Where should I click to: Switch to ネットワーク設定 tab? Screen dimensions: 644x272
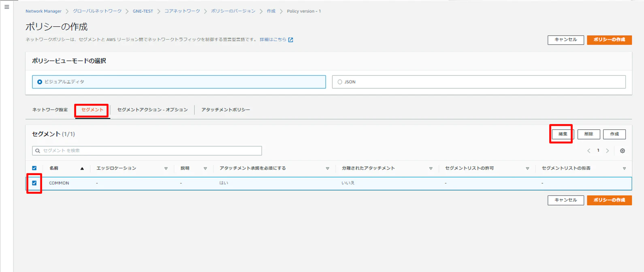click(x=50, y=110)
